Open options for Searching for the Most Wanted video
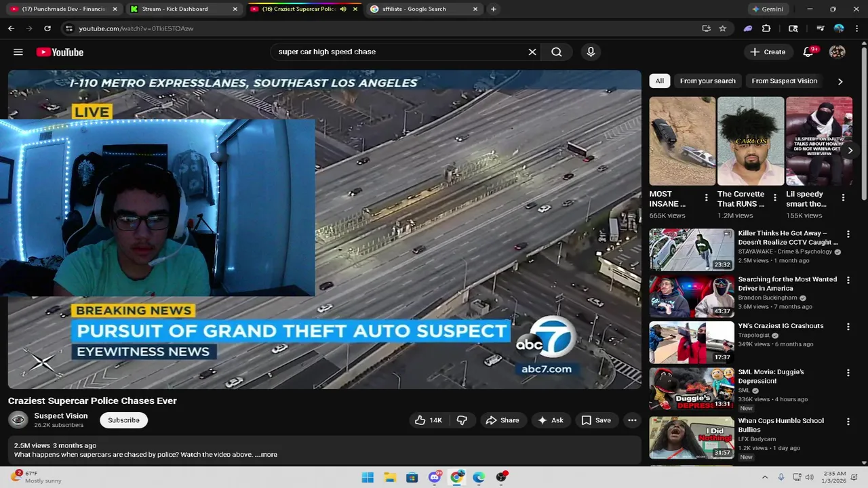Viewport: 868px width, 488px height. (x=848, y=280)
